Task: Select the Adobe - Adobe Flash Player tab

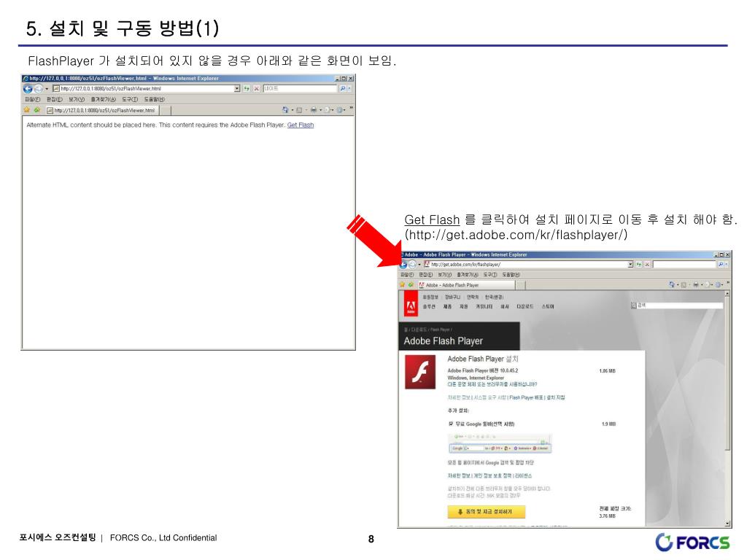Action: (467, 285)
